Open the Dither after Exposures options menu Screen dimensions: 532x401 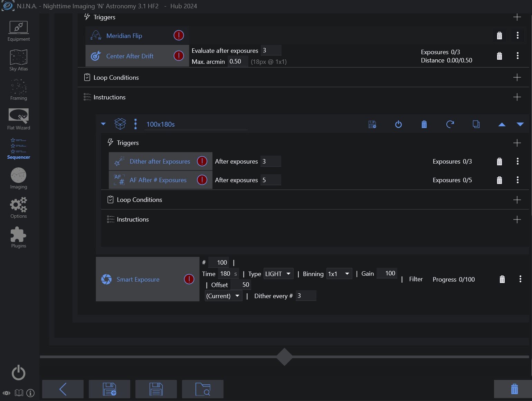click(517, 161)
